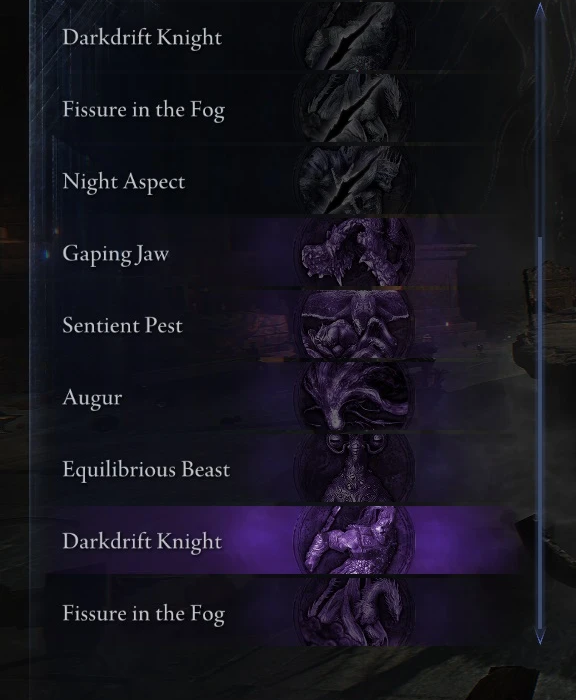Click the Augur emblem artwork
The width and height of the screenshot is (576, 700).
point(355,396)
